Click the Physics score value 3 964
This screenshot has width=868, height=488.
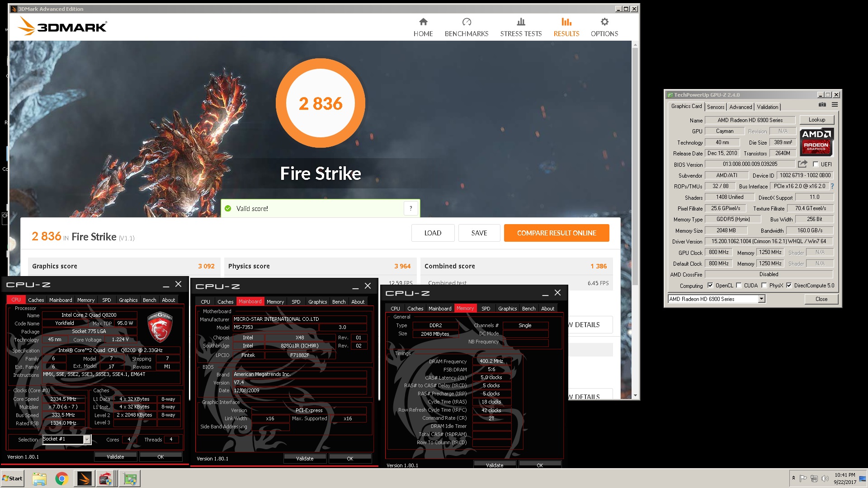pos(402,266)
